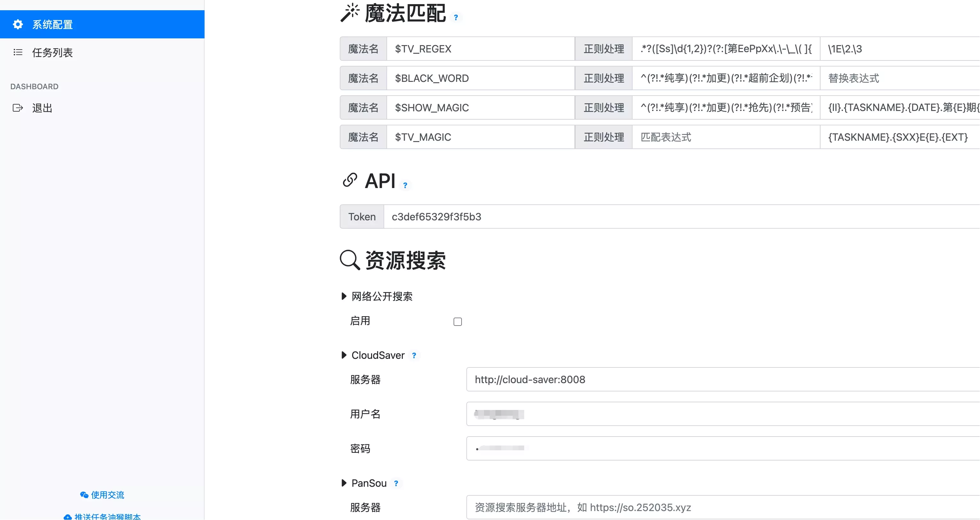Edit the $TV_MAGIC magic name field
Screen dimensions: 980x520
pyautogui.click(x=480, y=137)
